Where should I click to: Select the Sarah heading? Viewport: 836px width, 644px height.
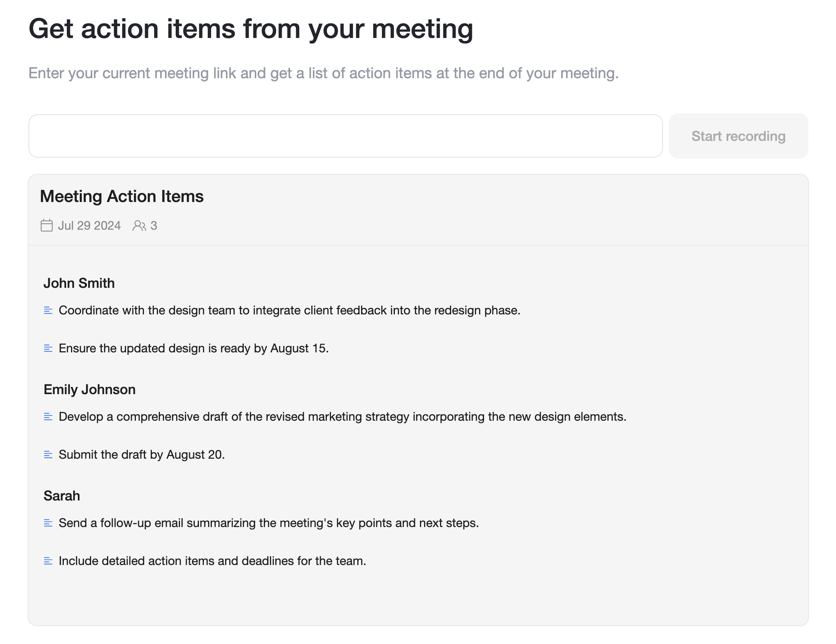pos(62,496)
